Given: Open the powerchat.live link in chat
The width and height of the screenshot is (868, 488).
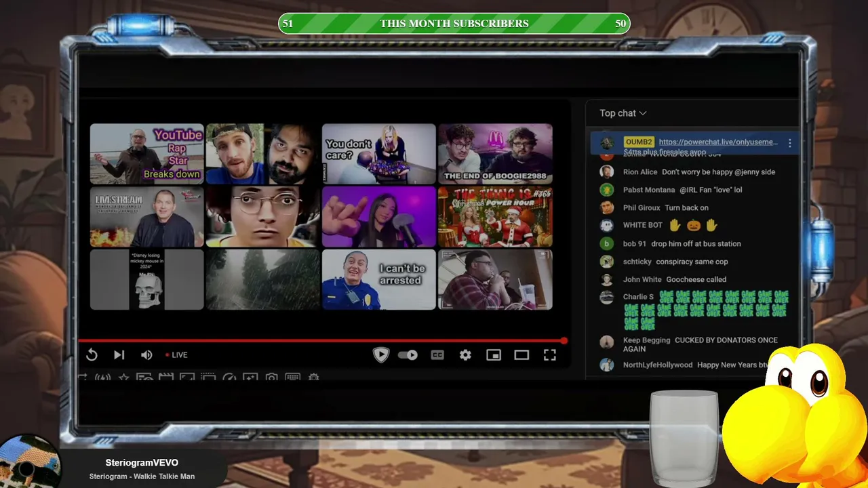Looking at the screenshot, I should click(x=718, y=142).
